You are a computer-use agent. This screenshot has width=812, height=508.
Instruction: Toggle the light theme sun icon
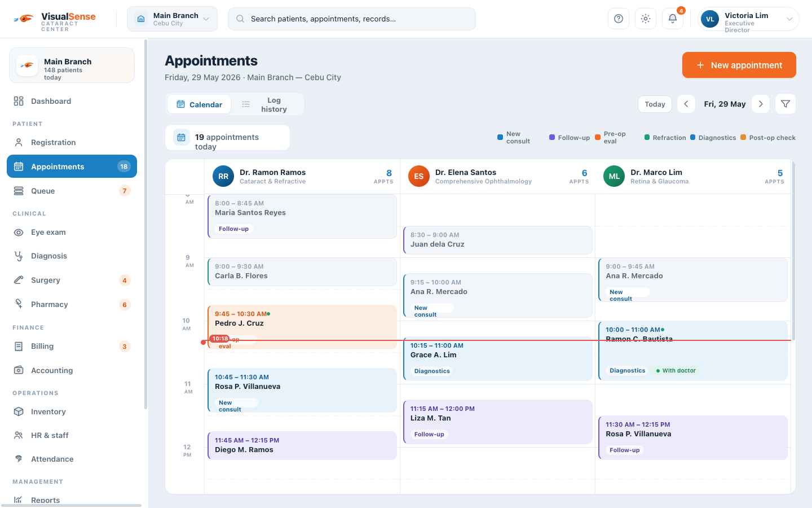tap(646, 19)
